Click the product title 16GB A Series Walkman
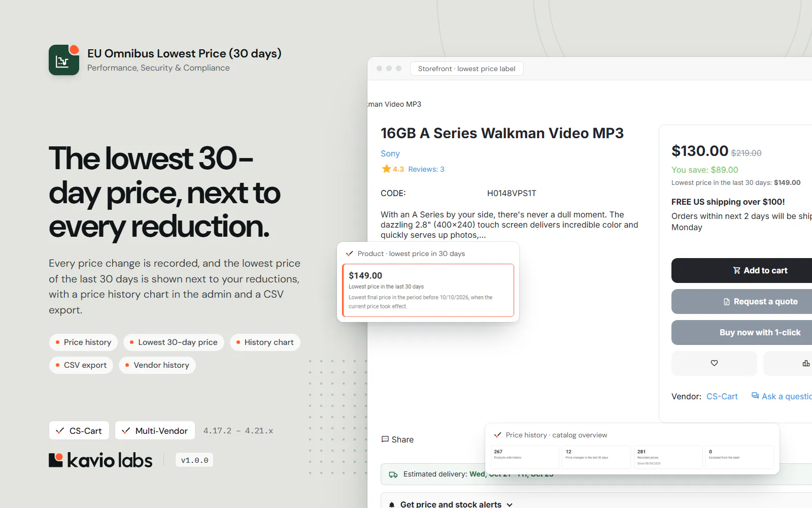 (x=502, y=133)
